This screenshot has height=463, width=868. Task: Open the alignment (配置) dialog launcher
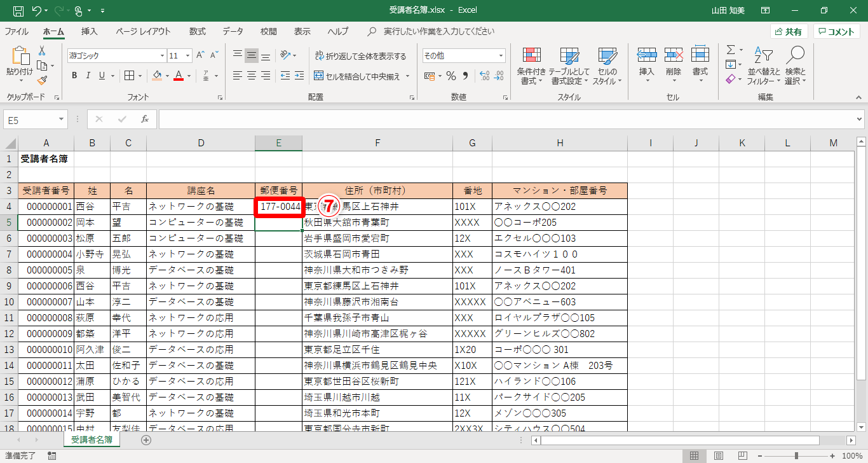tap(410, 98)
